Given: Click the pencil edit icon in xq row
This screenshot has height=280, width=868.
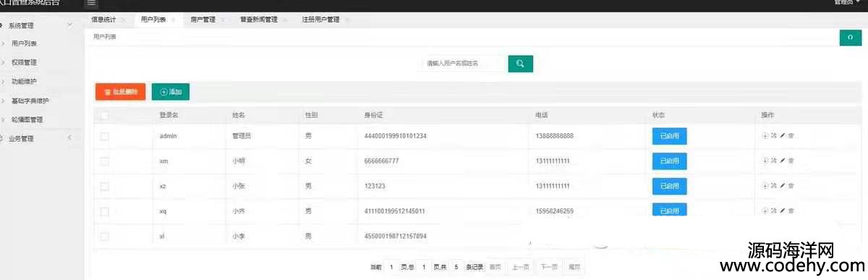Looking at the screenshot, I should (782, 211).
